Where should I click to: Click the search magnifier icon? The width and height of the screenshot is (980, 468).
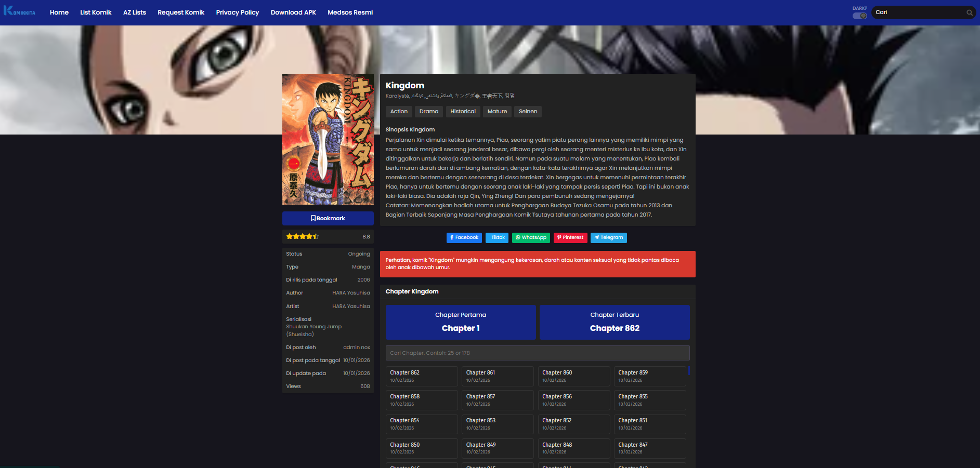[x=970, y=12]
